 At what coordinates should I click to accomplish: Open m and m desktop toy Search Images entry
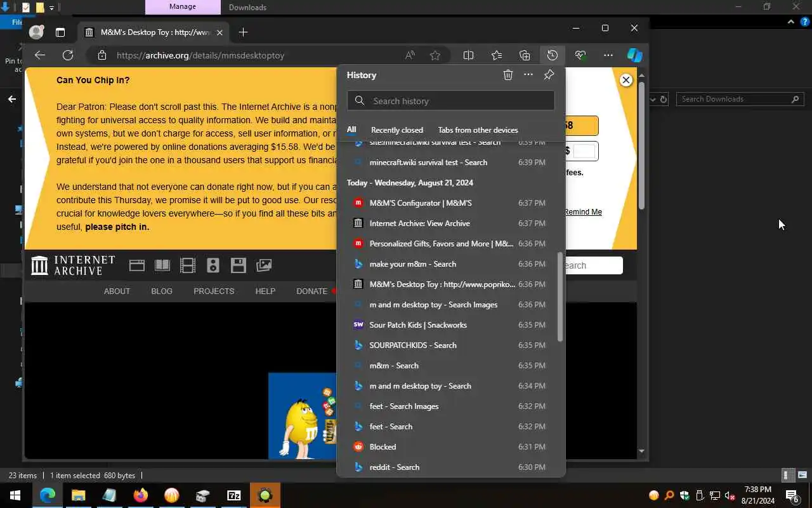(x=450, y=305)
